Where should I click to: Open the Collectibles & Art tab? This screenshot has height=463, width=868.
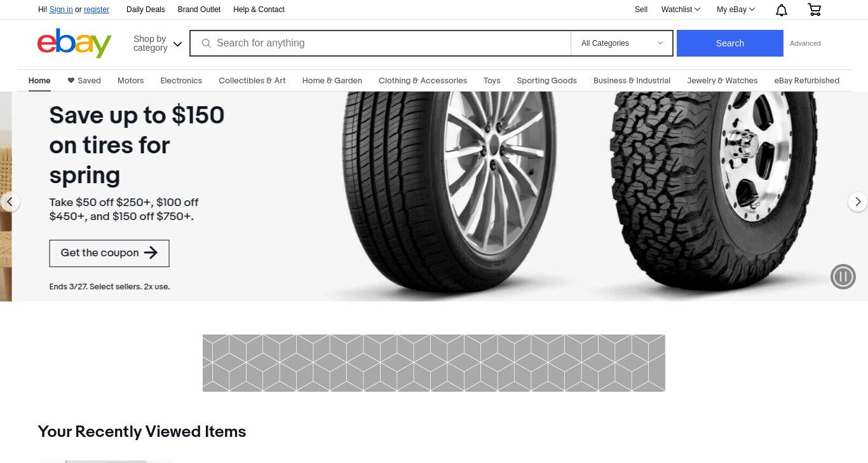252,81
